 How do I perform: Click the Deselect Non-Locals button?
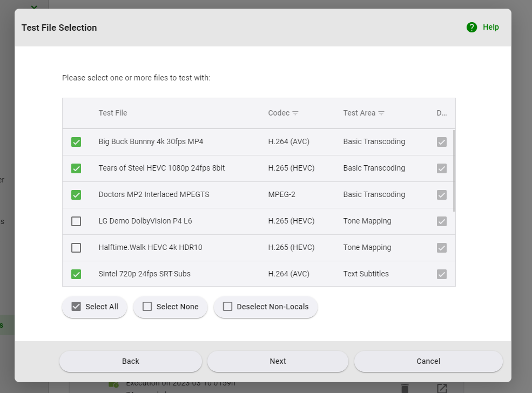click(266, 307)
